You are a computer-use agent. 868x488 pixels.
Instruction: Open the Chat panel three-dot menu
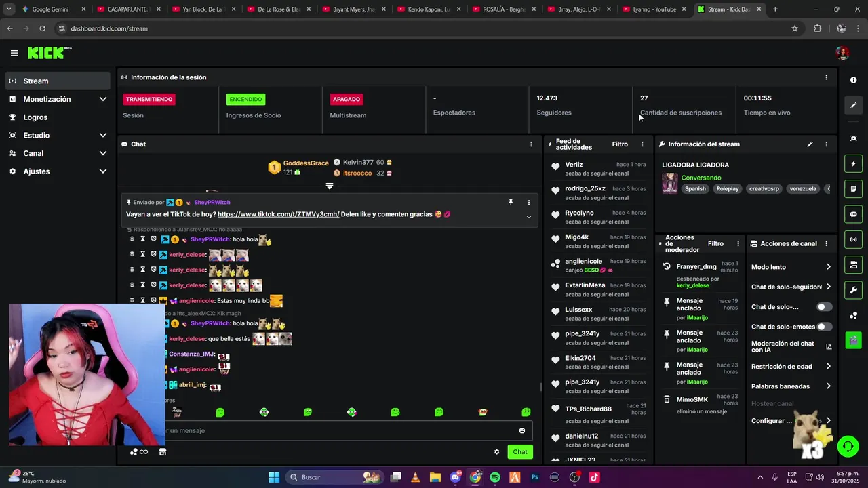coord(531,144)
